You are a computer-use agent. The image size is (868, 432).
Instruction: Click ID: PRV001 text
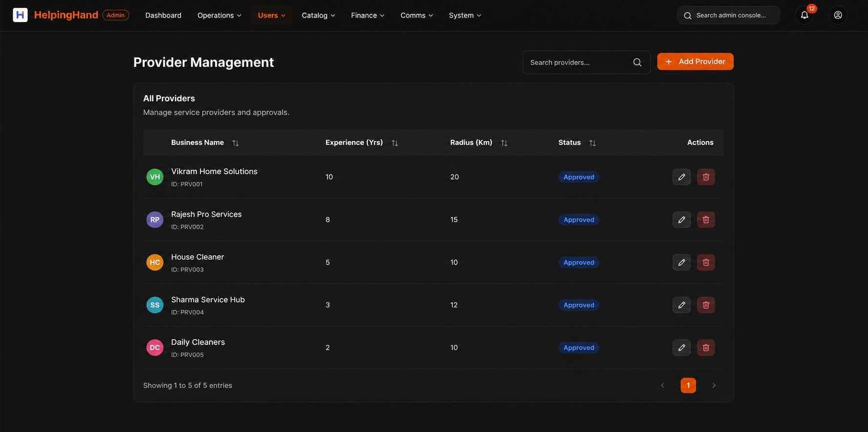187,184
